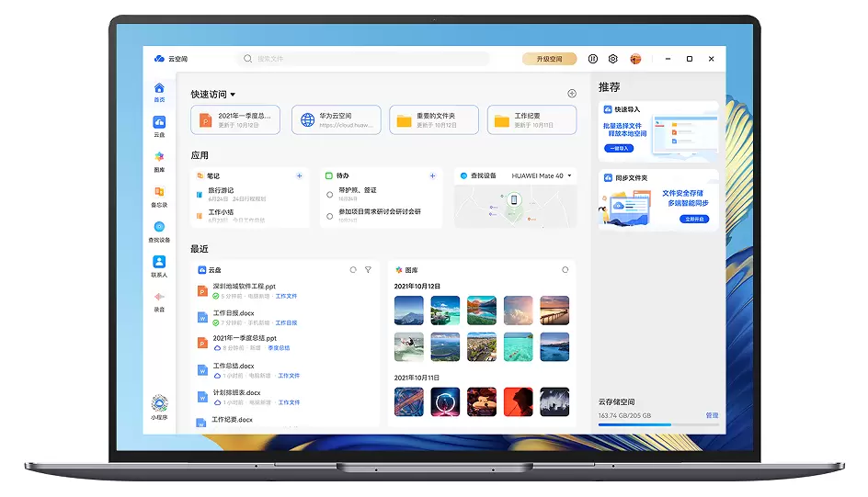Screen dimensions: 868x497
Task: Click the 升级空间 upgrade button
Action: (549, 59)
